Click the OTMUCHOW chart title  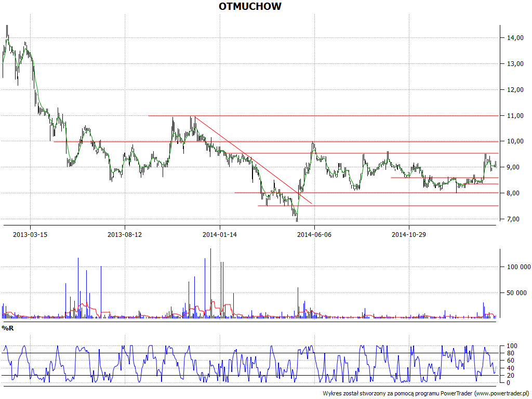pyautogui.click(x=250, y=6)
